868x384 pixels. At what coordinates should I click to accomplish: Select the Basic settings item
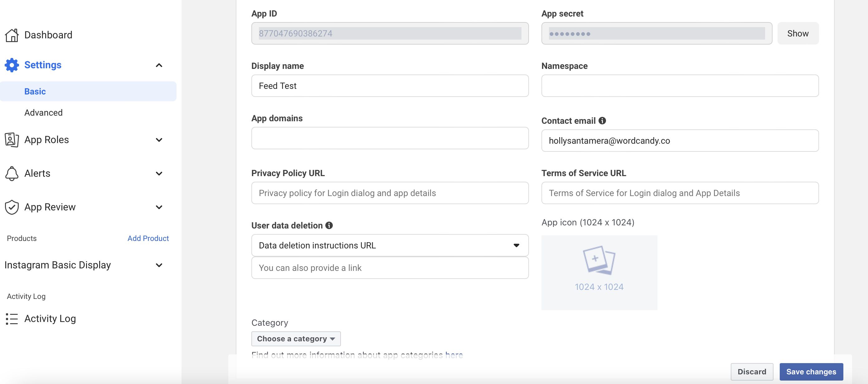pyautogui.click(x=35, y=91)
